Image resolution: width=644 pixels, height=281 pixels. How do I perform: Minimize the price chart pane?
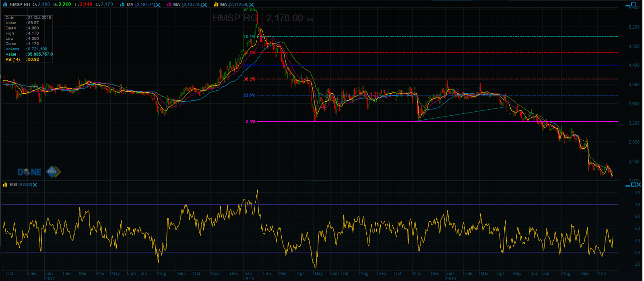click(x=627, y=6)
